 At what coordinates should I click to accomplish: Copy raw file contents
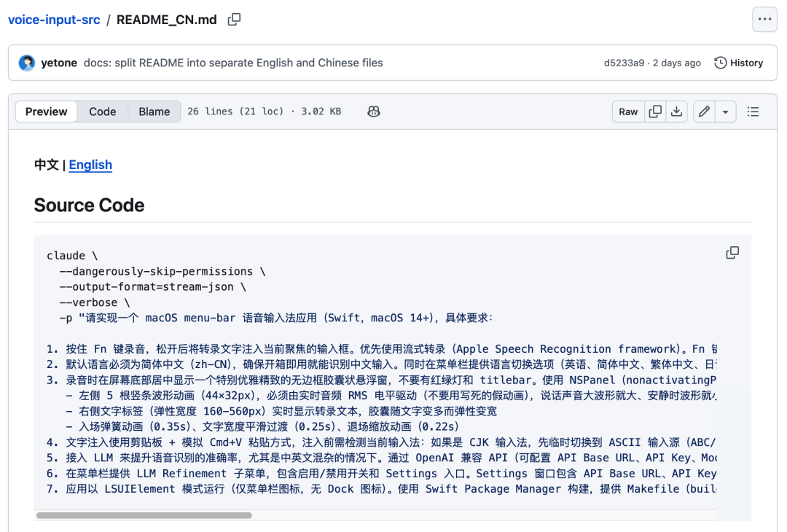click(655, 112)
